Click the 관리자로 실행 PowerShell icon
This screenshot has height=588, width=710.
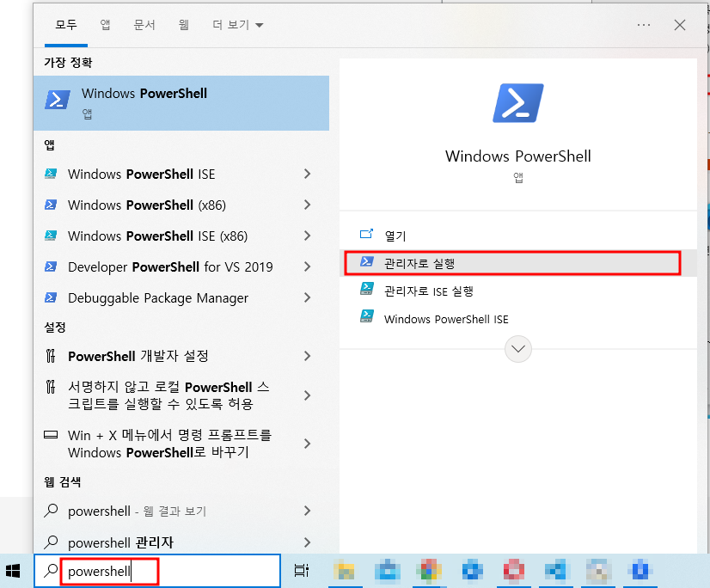[367, 261]
